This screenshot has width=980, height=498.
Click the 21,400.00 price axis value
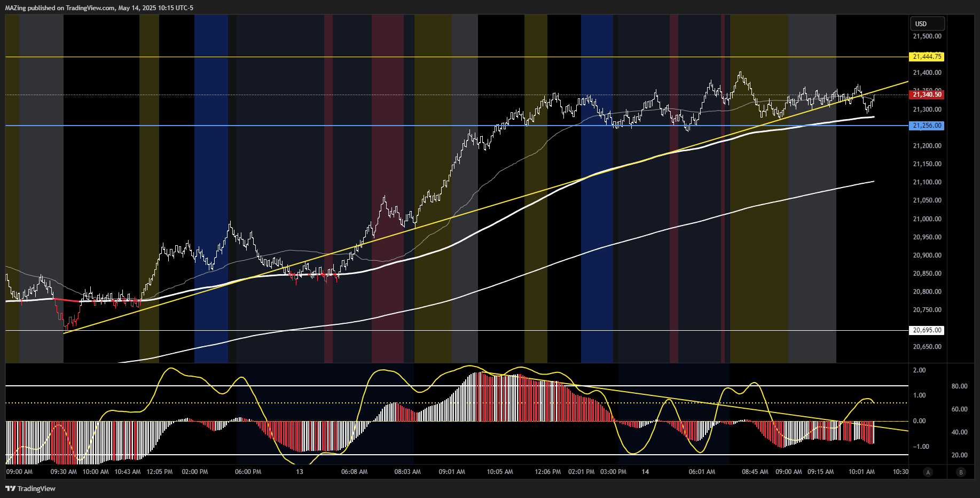[x=927, y=73]
